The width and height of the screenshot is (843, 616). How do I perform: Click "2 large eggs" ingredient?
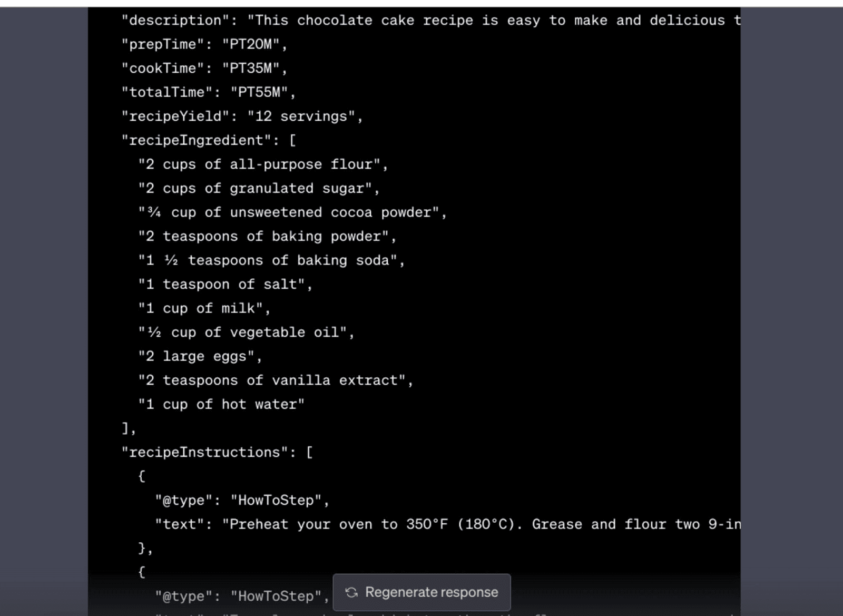click(x=200, y=357)
